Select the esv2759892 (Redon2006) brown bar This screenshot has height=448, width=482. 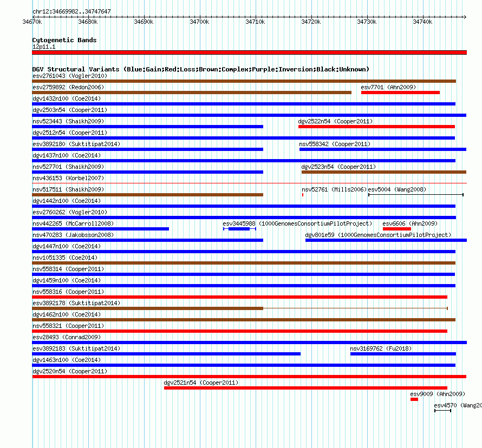pyautogui.click(x=192, y=93)
